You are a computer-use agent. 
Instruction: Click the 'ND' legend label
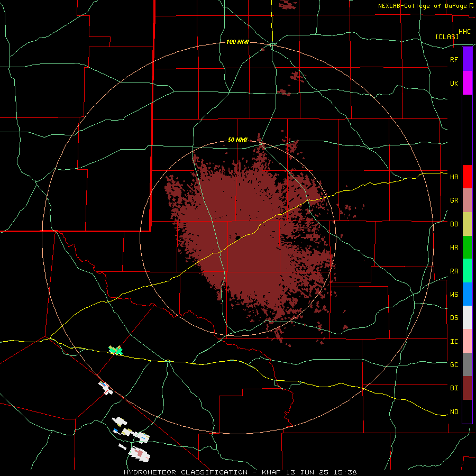click(454, 412)
